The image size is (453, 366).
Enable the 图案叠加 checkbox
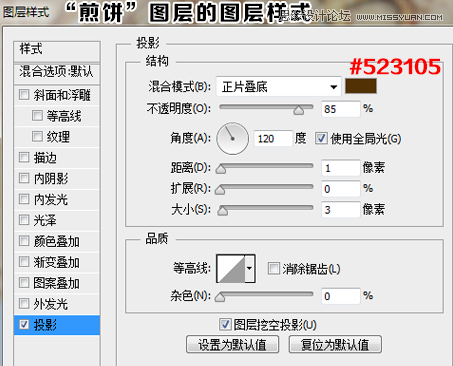(x=24, y=283)
